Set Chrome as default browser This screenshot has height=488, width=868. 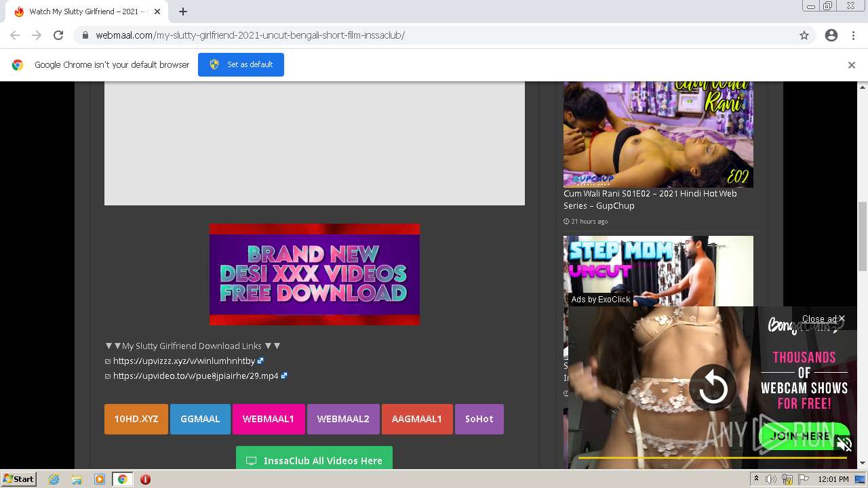[x=241, y=64]
